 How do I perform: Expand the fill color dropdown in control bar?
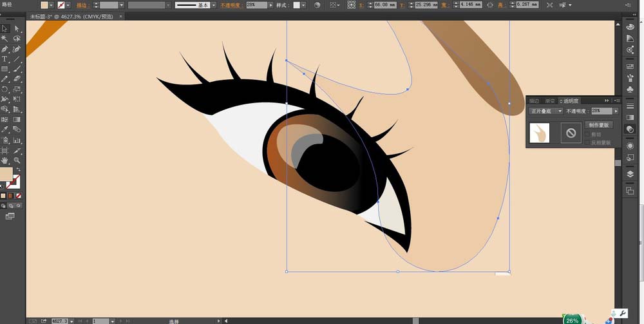click(x=52, y=5)
